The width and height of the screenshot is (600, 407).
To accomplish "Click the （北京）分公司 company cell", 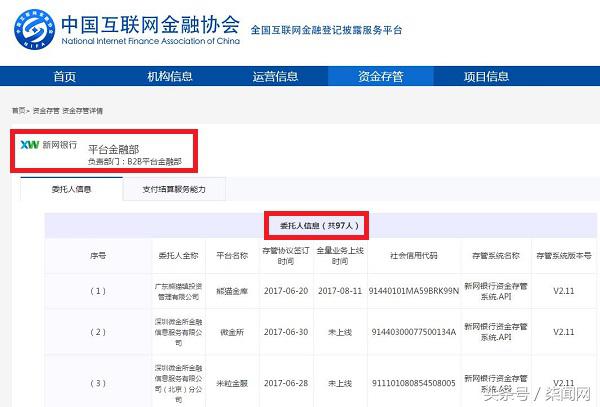I will [178, 384].
